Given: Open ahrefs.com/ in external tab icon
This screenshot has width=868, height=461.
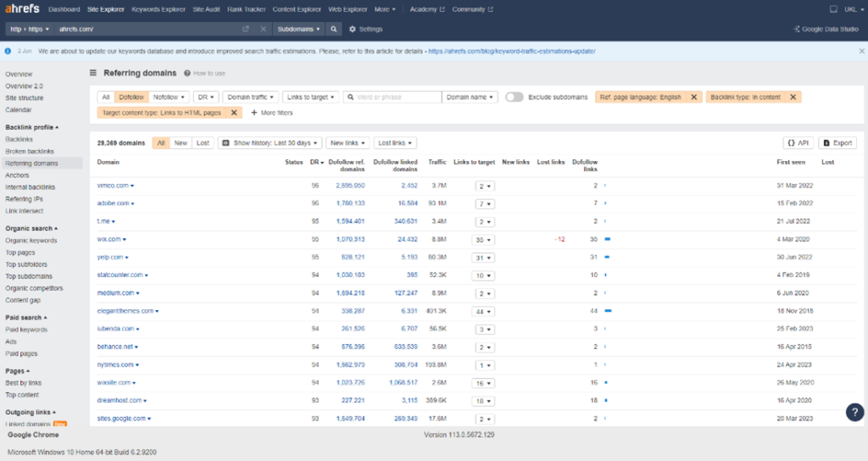Looking at the screenshot, I should click(x=246, y=30).
